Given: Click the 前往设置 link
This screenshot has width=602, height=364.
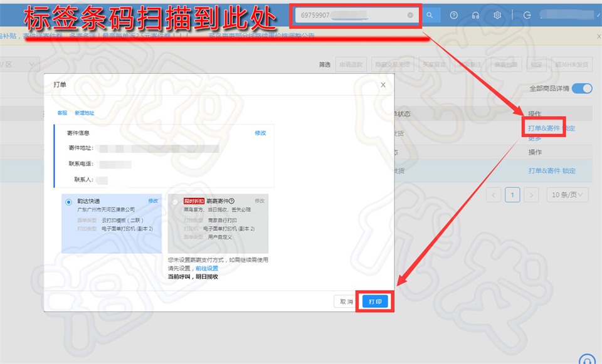Looking at the screenshot, I should click(x=207, y=268).
